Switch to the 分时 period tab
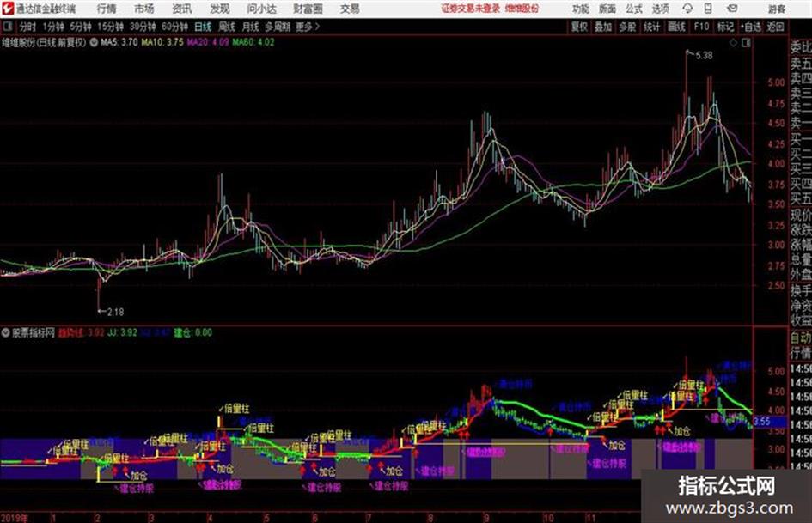Screen dimensions: 812x523 pyautogui.click(x=27, y=27)
